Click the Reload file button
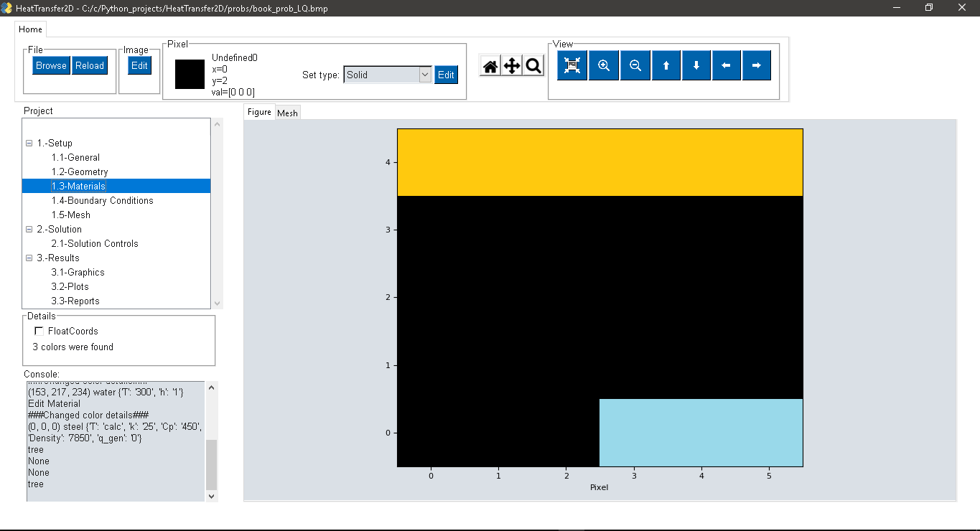 tap(90, 65)
